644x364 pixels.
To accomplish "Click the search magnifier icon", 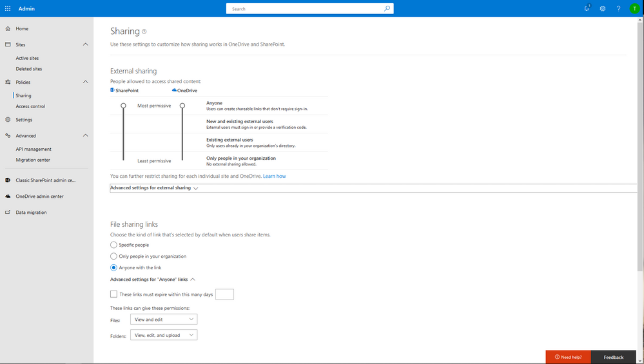I will (x=387, y=8).
